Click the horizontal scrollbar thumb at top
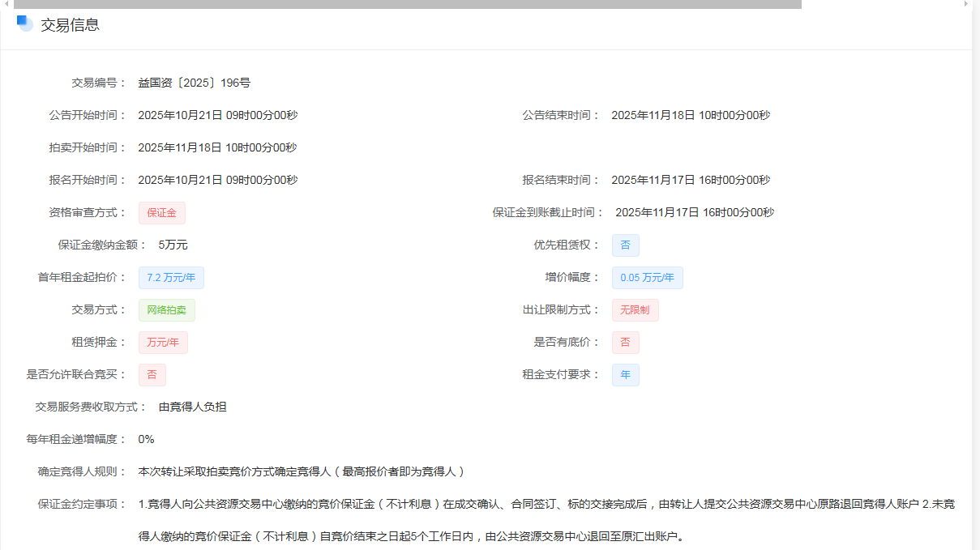 [407, 4]
